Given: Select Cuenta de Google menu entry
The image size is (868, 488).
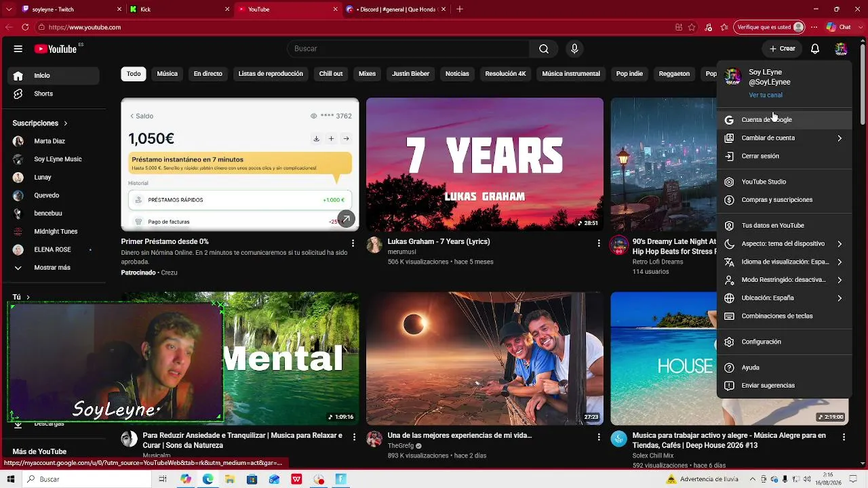Looking at the screenshot, I should tap(784, 119).
